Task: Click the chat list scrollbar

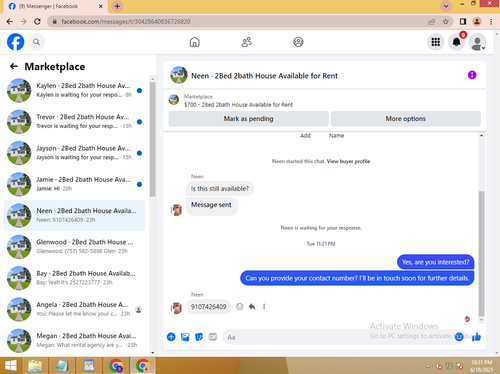Action: tap(152, 139)
